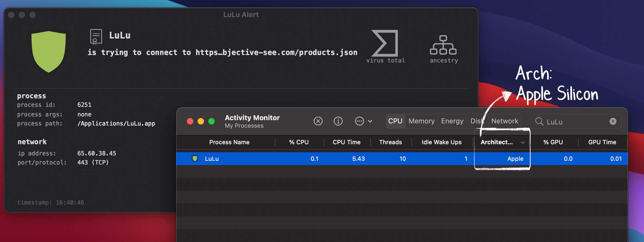Inspect selected process with the info icon

(338, 121)
